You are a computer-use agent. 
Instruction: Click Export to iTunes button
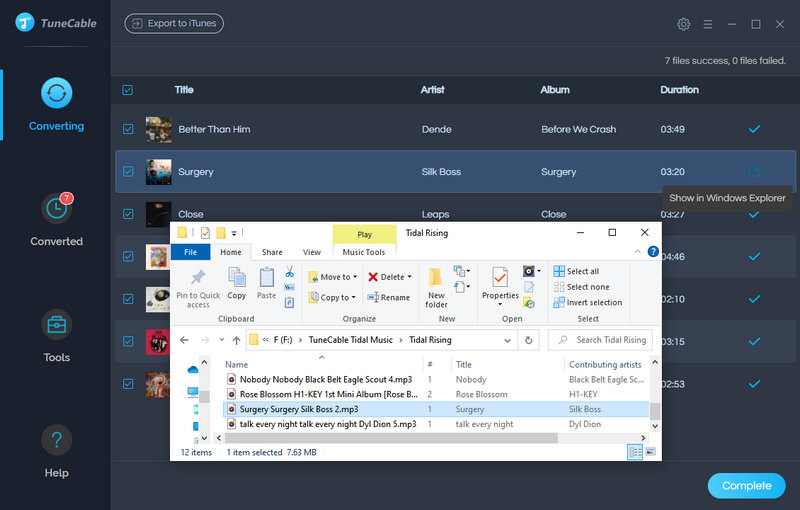pos(174,23)
